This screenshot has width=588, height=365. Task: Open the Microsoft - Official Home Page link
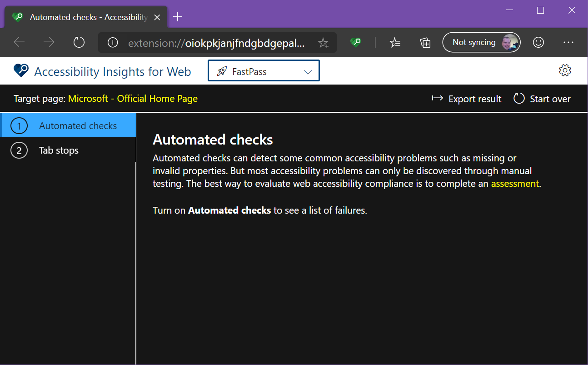(133, 98)
